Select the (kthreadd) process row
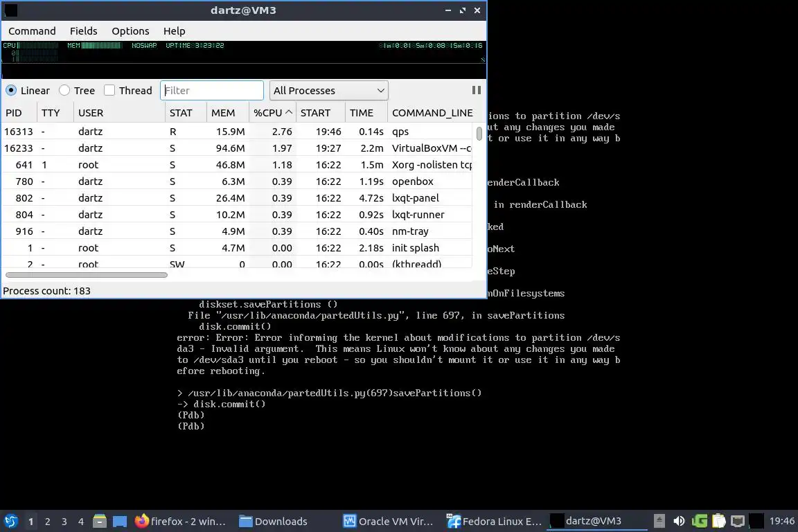Viewport: 798px width, 532px height. [237, 263]
